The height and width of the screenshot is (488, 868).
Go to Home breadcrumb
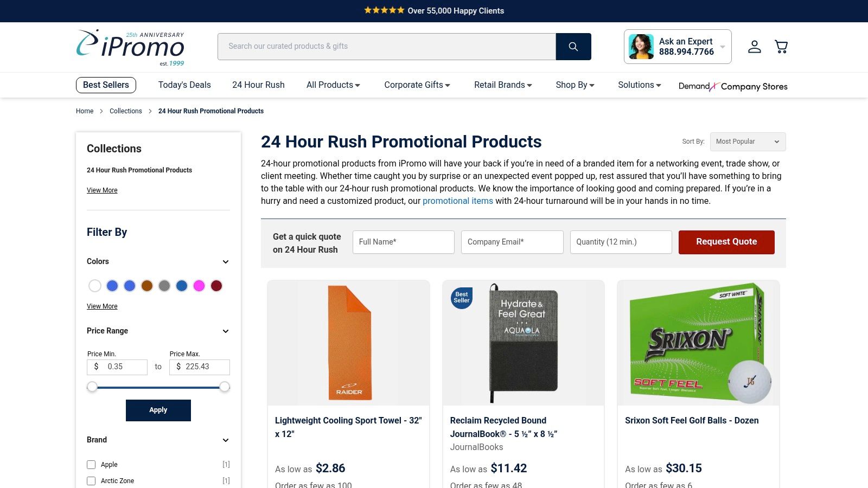pyautogui.click(x=85, y=111)
